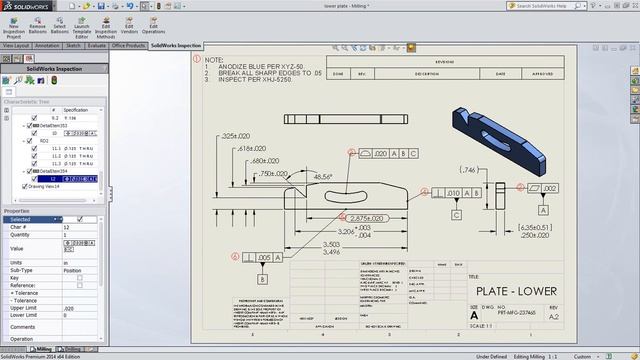
Task: Click the Undo arrow icon
Action: 130,6
